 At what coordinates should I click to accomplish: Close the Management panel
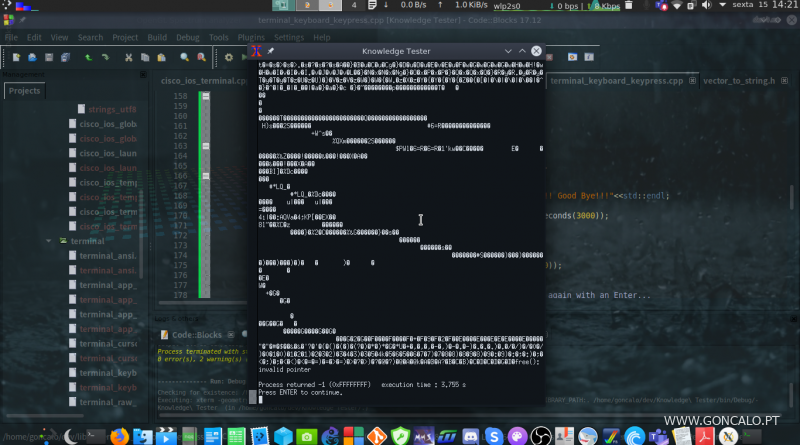click(143, 75)
